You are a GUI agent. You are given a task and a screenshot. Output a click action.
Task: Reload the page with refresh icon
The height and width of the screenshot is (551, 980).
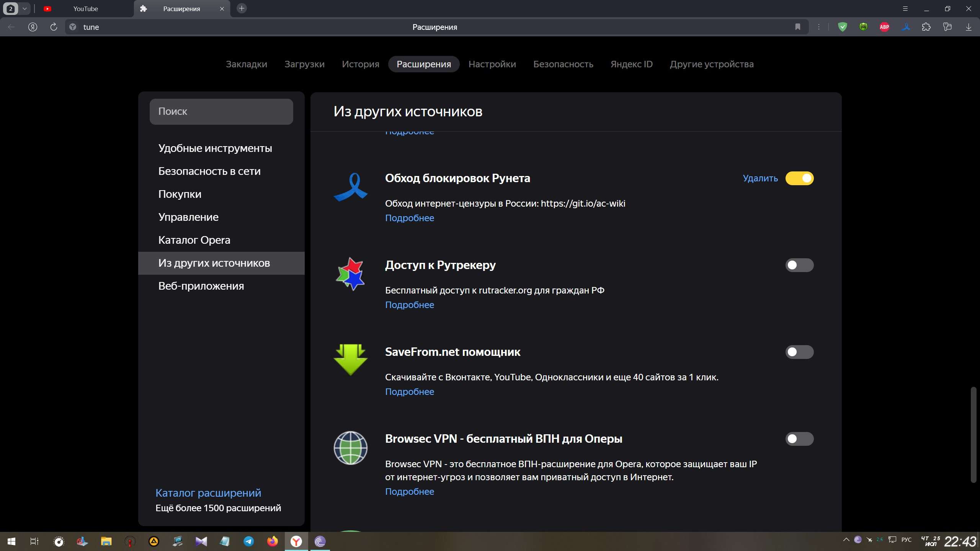(x=54, y=27)
